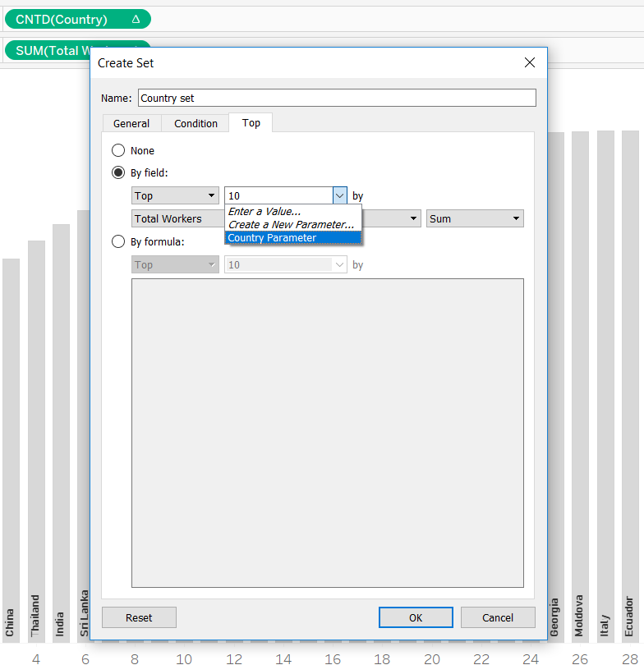Select the Moldova bar in chart
This screenshot has height=665, width=644.
tap(581, 387)
